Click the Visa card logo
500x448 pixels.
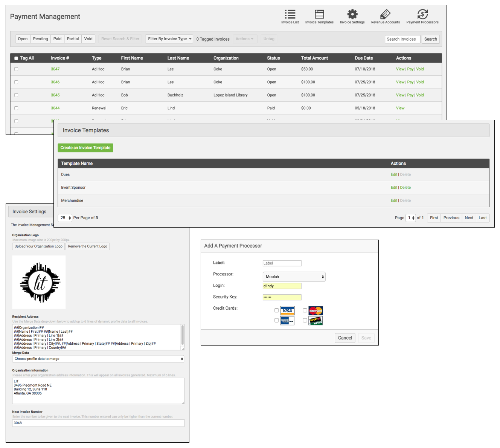tap(287, 310)
